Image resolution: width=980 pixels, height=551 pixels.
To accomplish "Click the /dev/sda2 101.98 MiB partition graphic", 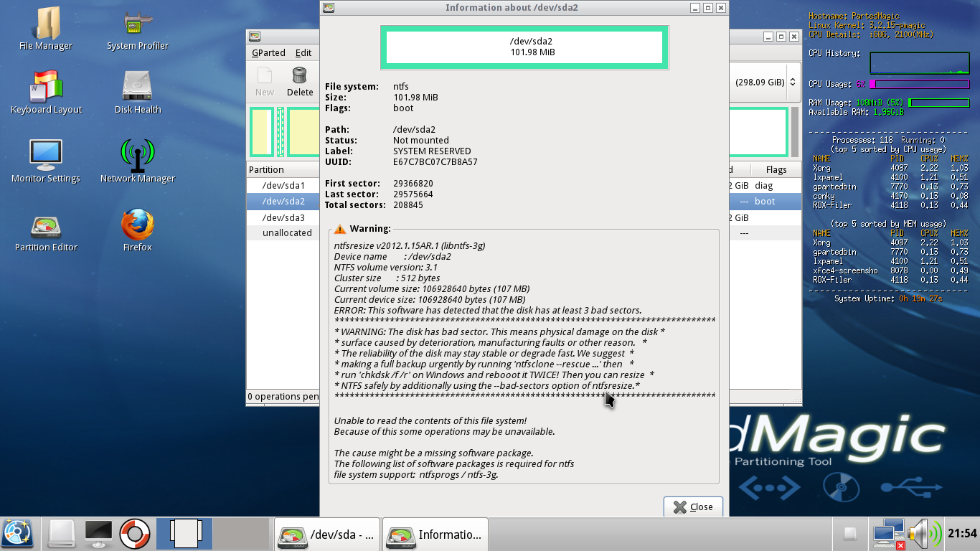I will coord(524,47).
